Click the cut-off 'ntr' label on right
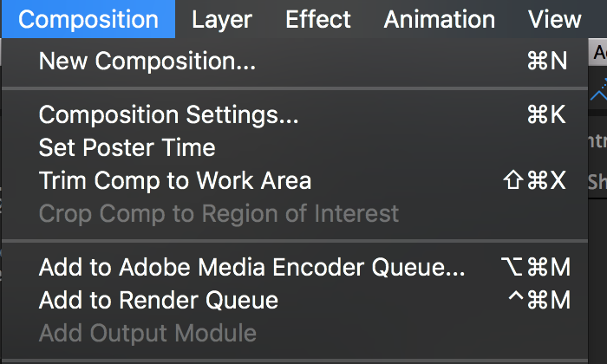The height and width of the screenshot is (364, 607). (597, 139)
